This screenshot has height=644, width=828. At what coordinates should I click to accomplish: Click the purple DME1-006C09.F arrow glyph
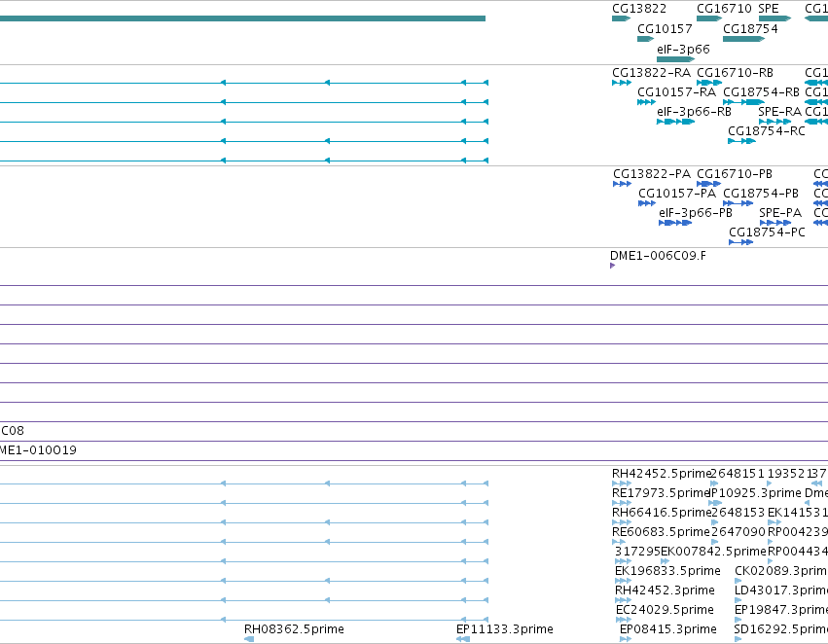pos(613,266)
